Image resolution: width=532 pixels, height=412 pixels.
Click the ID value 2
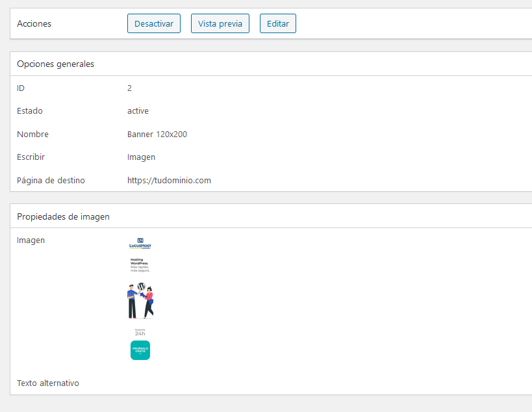(129, 88)
